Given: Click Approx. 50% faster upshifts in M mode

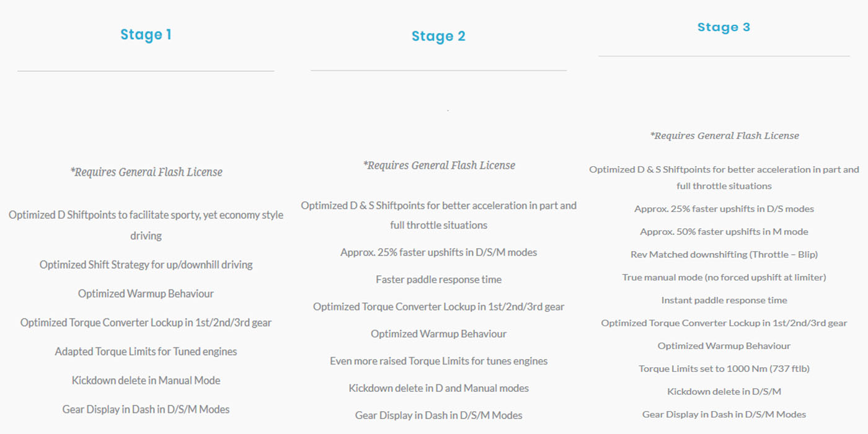Looking at the screenshot, I should point(724,232).
